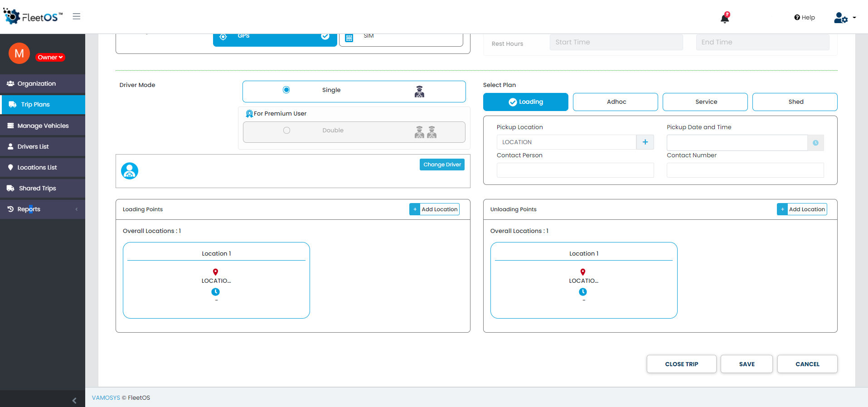
Task: Click the double drivers icon
Action: [426, 132]
